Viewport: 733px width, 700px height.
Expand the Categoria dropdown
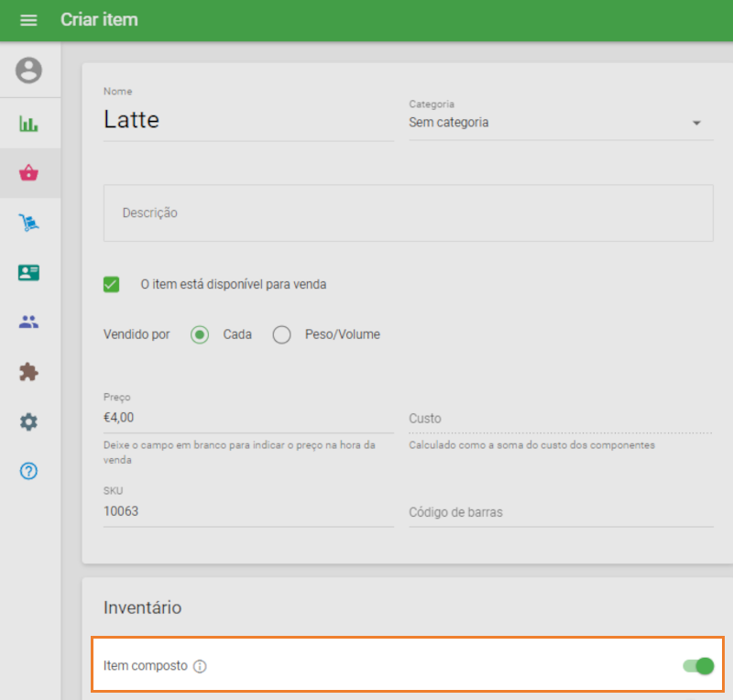click(560, 123)
